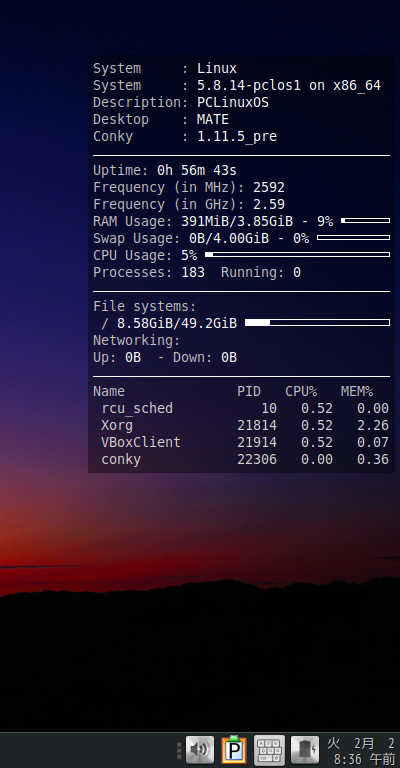Click the 'Uptime:' label
Screen dimensions: 400x768
pyautogui.click(x=121, y=171)
